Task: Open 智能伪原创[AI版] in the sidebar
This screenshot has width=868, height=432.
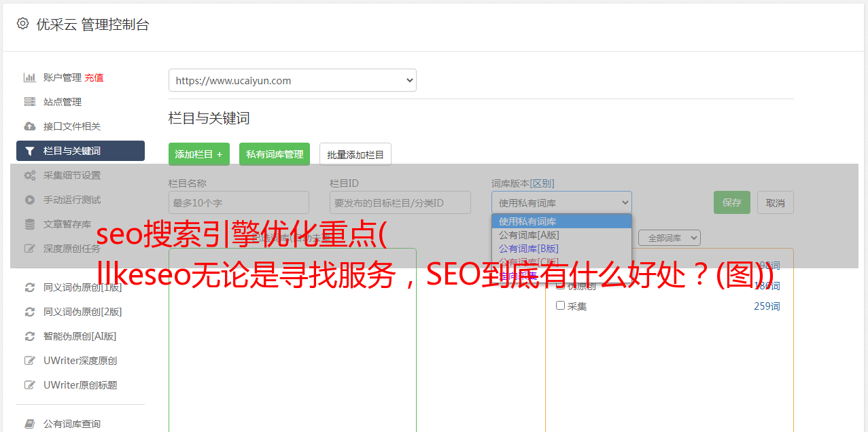Action: point(80,336)
